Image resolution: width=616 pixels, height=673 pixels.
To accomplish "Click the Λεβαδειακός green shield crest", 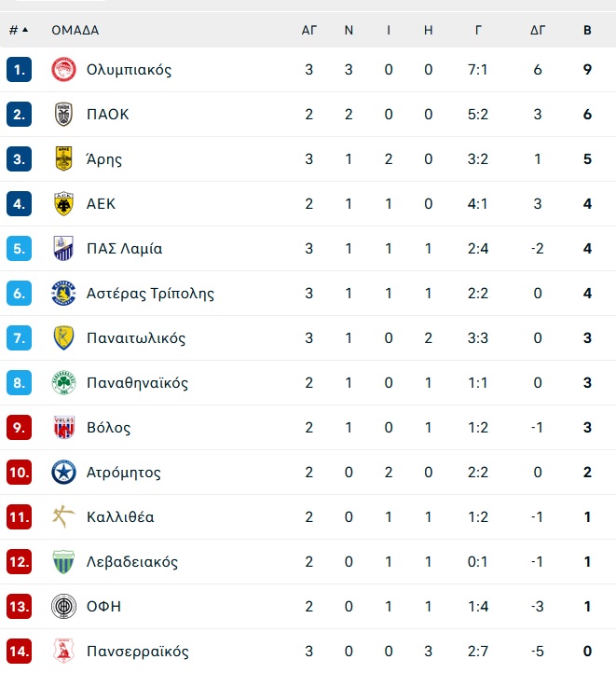I will click(63, 561).
